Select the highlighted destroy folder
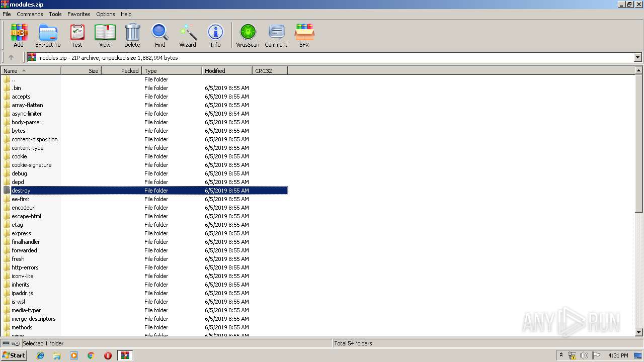644x362 pixels. pyautogui.click(x=144, y=191)
